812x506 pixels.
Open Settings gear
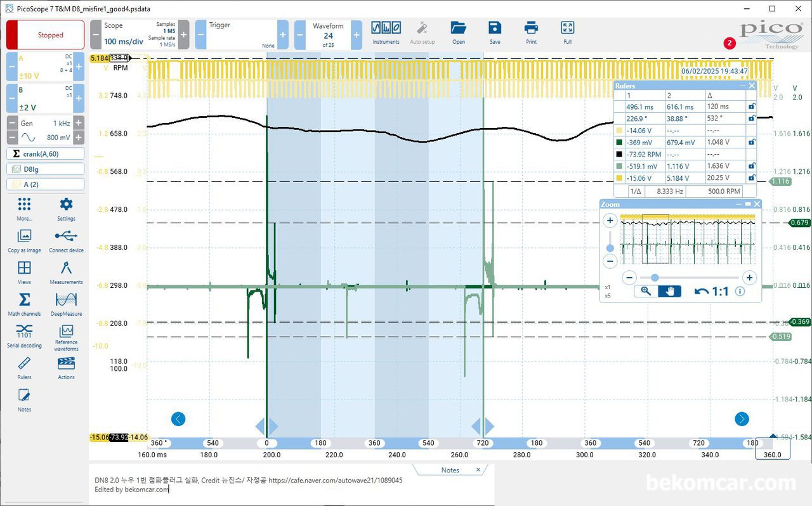(x=66, y=209)
